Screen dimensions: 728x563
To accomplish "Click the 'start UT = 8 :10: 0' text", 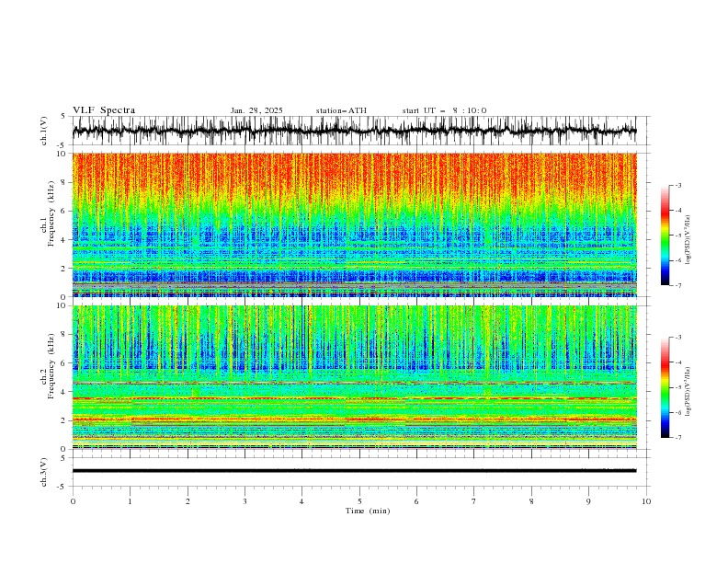I will [x=444, y=110].
